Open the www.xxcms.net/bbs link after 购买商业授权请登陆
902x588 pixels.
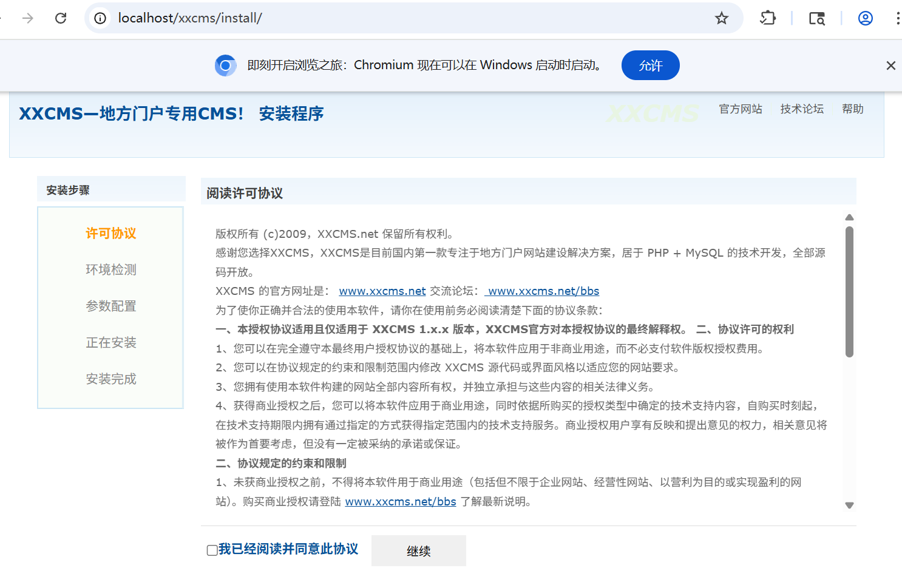tap(401, 502)
